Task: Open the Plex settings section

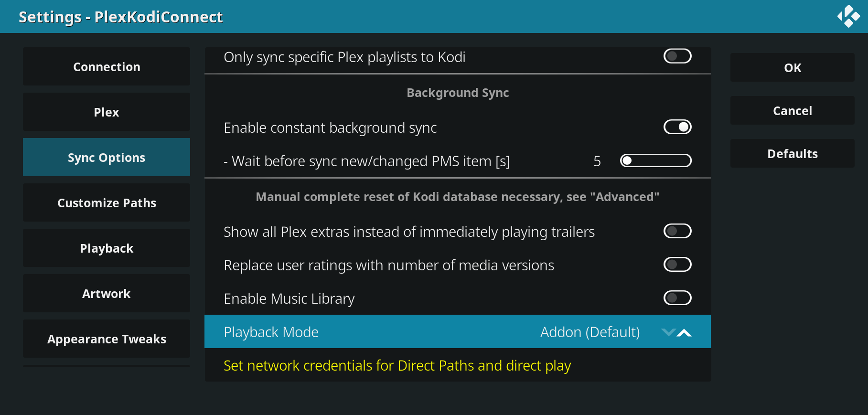Action: (x=106, y=112)
